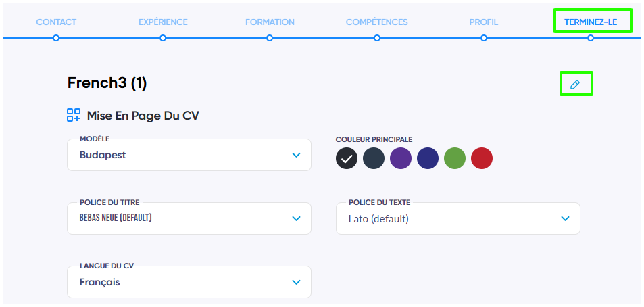Click the progress marker under PROFIL

pyautogui.click(x=484, y=38)
